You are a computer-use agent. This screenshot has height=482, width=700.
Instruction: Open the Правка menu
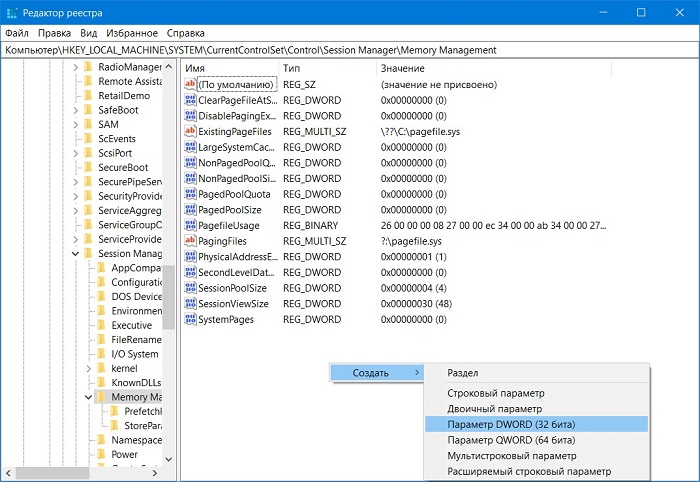(54, 33)
